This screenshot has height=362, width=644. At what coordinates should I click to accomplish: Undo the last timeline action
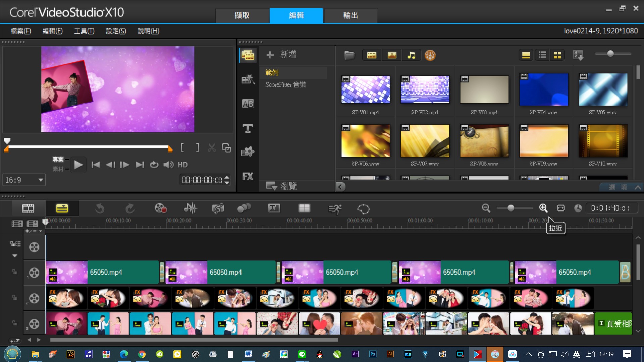(x=100, y=208)
